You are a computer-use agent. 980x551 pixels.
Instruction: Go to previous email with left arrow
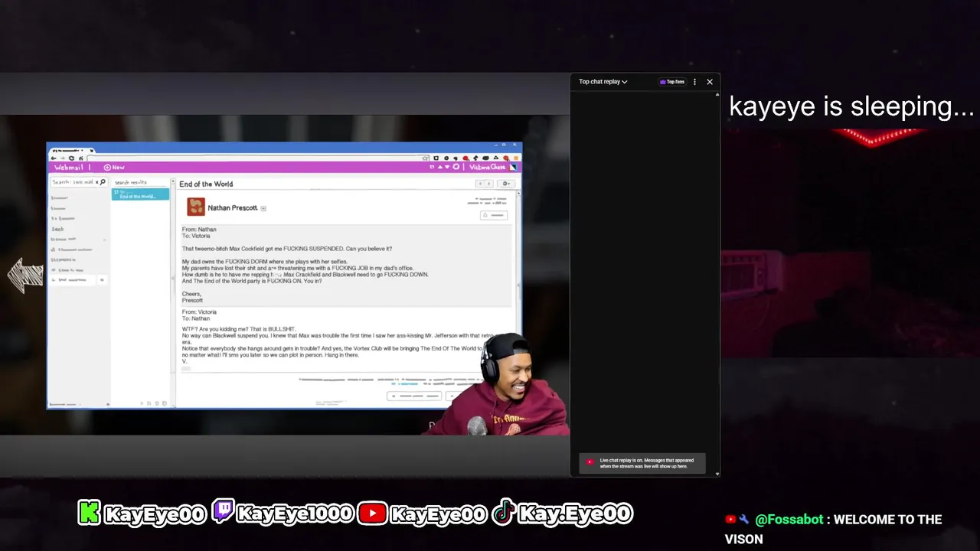[480, 184]
